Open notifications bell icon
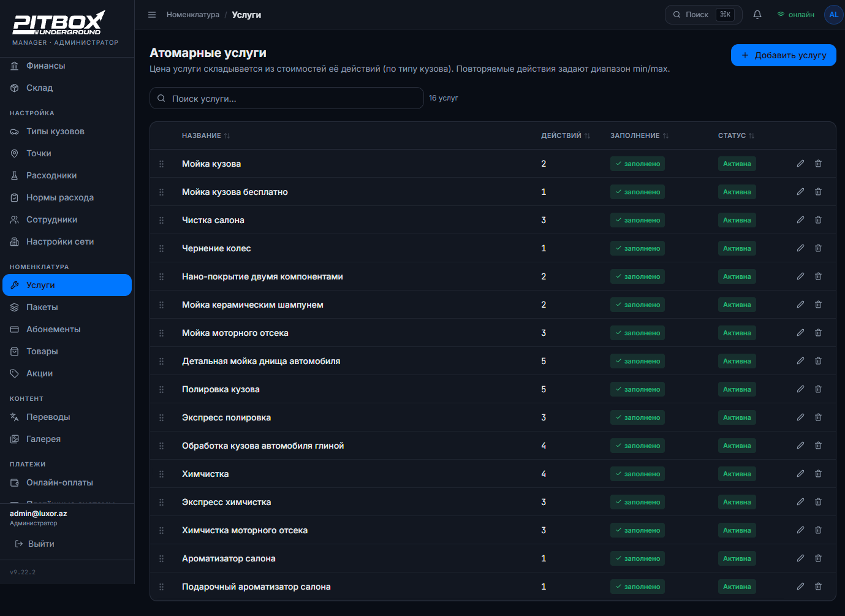 click(757, 15)
